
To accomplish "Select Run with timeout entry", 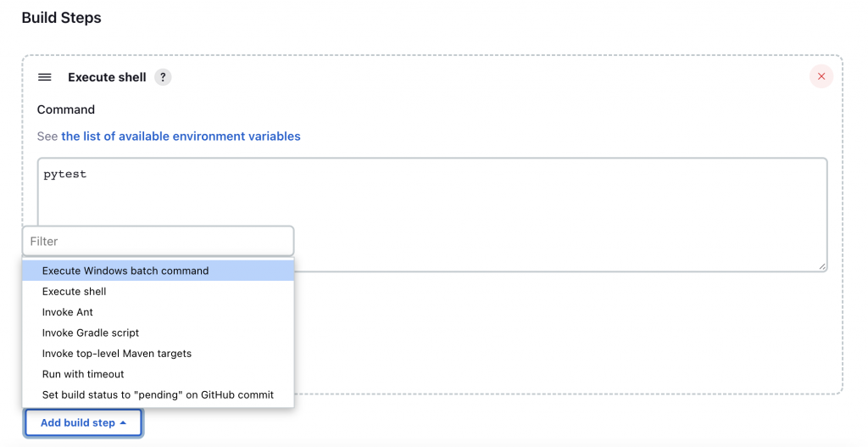I will click(x=83, y=374).
